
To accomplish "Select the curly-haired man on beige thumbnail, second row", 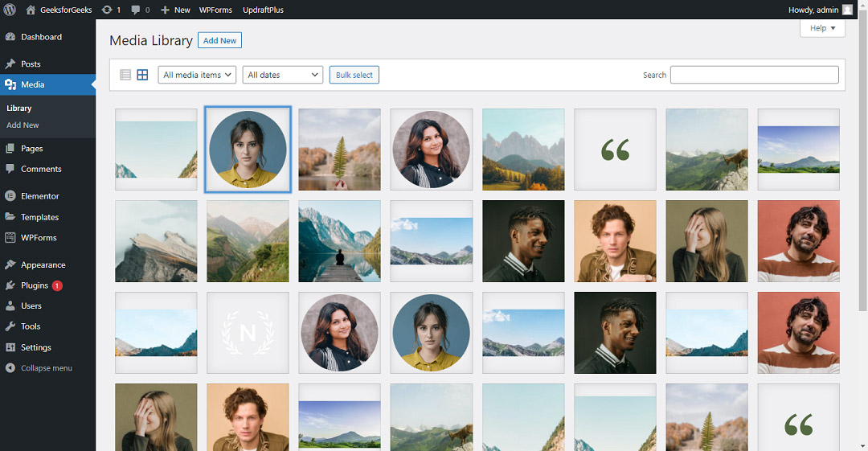I will (x=615, y=241).
